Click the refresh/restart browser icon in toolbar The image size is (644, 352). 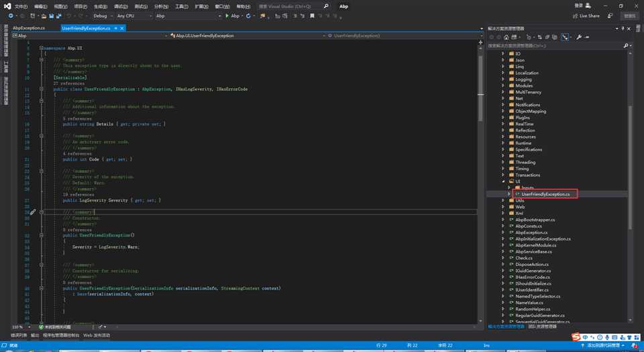coord(248,16)
